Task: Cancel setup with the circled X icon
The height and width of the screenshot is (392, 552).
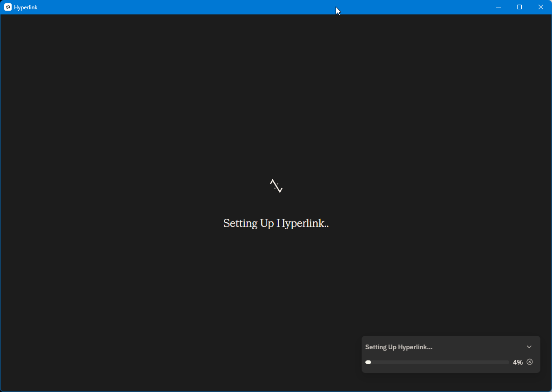Action: pos(530,362)
